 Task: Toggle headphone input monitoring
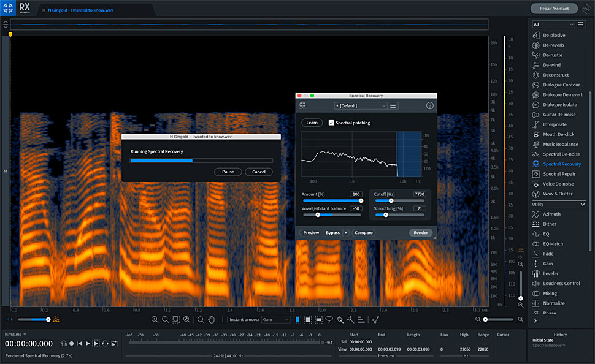(64, 344)
